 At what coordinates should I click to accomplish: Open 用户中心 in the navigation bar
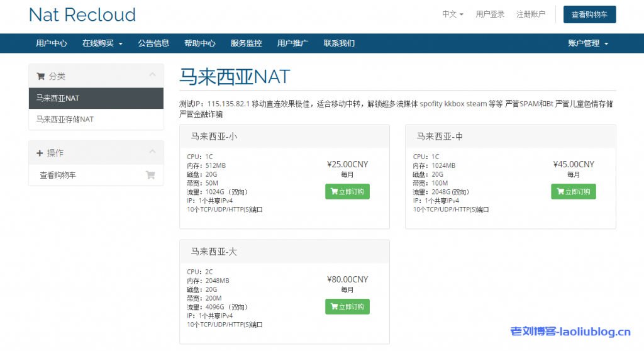tap(52, 43)
